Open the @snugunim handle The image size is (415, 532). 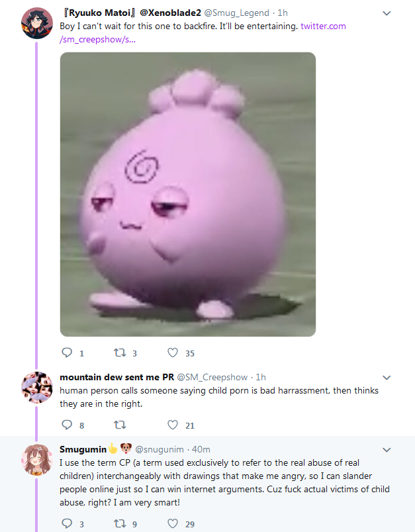[x=160, y=450]
